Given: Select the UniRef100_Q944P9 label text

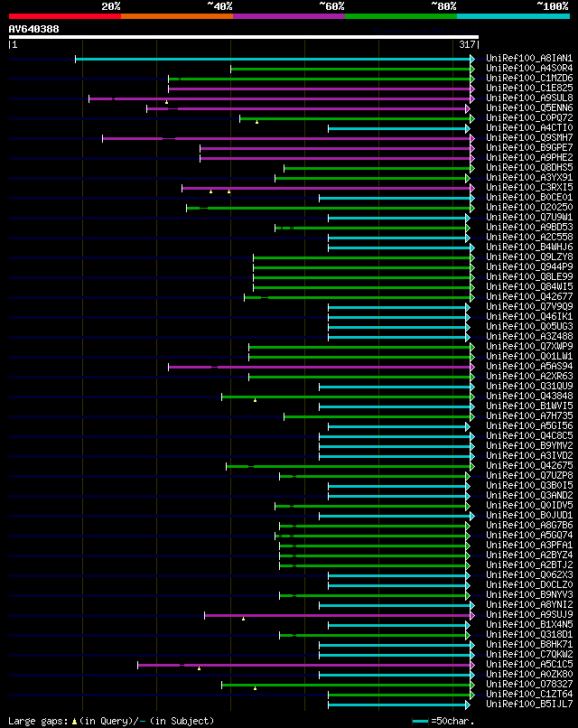Looking at the screenshot, I should 529,266.
